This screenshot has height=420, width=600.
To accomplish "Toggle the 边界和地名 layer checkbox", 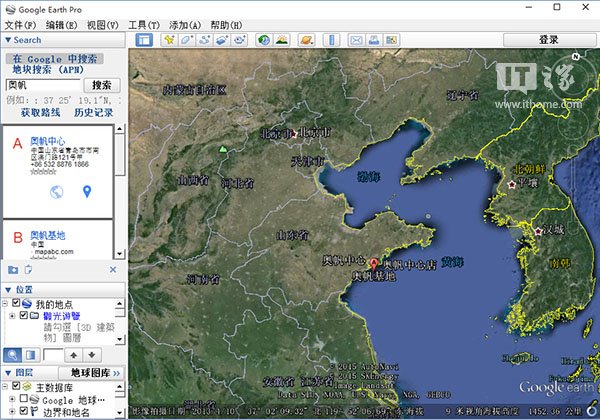I will [x=24, y=410].
